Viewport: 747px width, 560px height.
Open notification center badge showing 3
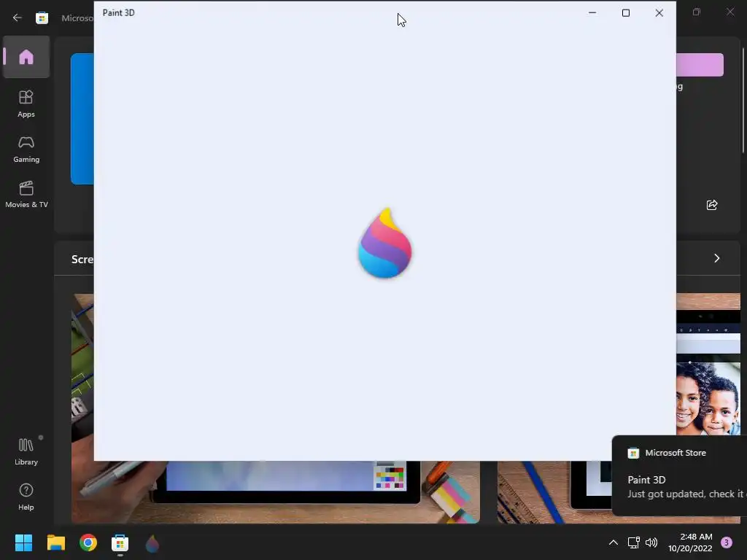727,542
